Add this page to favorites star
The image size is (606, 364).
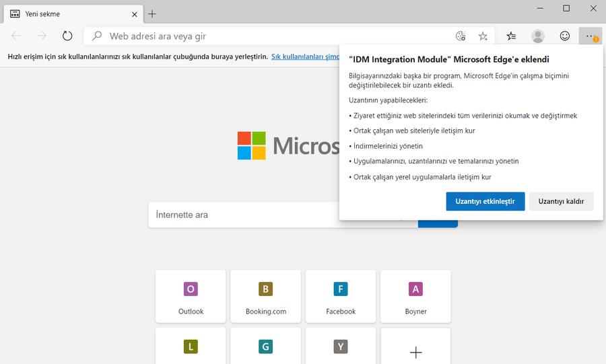point(483,36)
